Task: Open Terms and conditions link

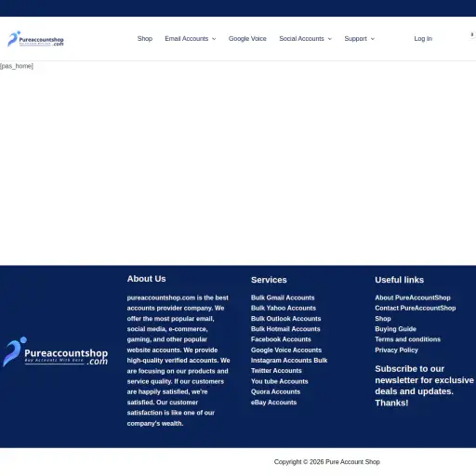Action: [407, 339]
